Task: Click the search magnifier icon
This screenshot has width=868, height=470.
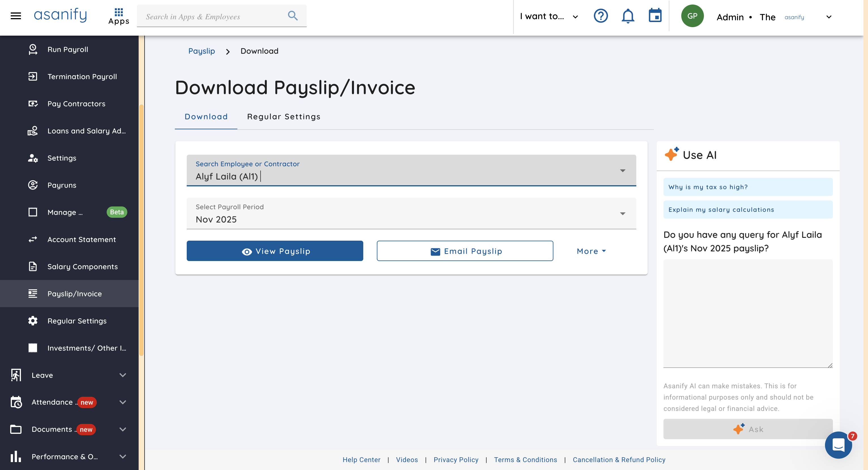Action: point(293,16)
